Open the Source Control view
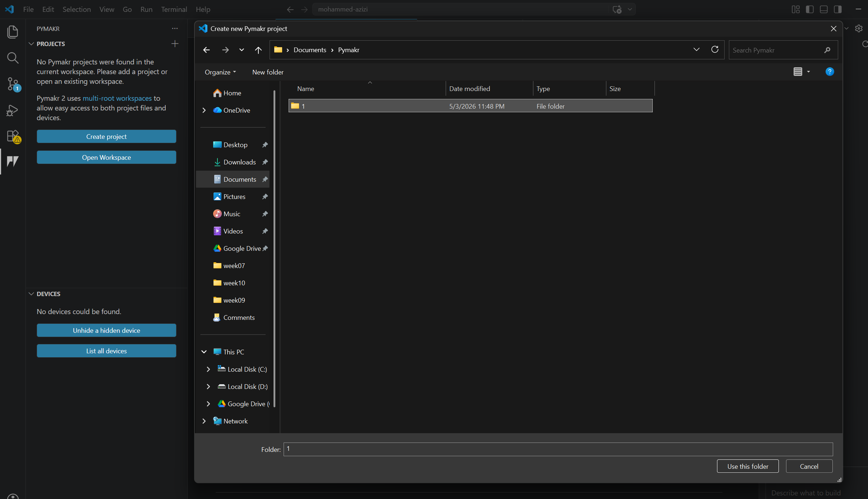The height and width of the screenshot is (499, 868). 13,84
